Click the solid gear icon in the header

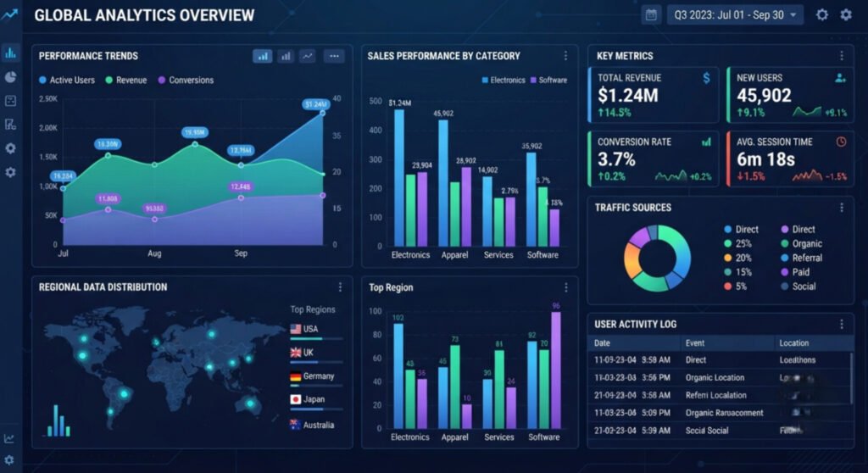[846, 15]
